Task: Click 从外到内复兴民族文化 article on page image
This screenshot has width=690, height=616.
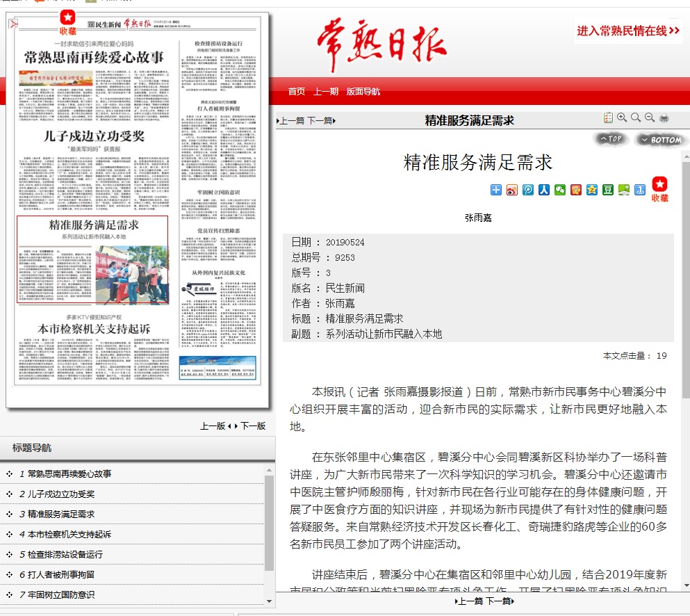Action: 219,309
